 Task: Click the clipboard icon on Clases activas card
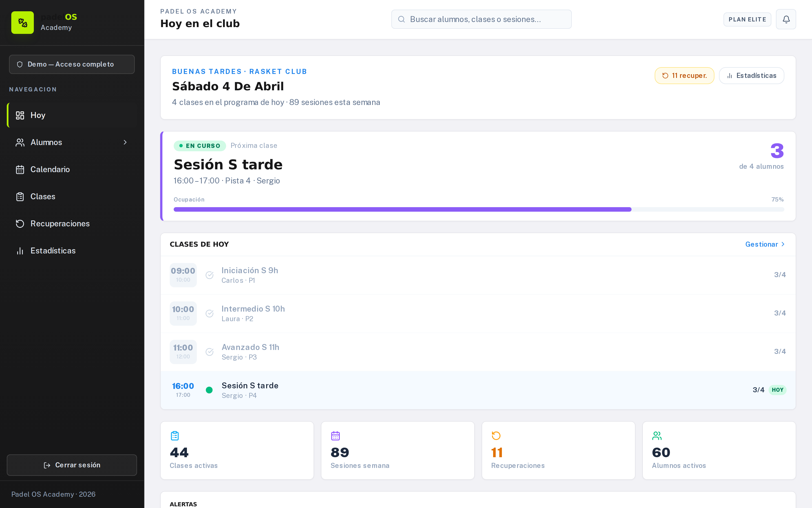pos(175,436)
